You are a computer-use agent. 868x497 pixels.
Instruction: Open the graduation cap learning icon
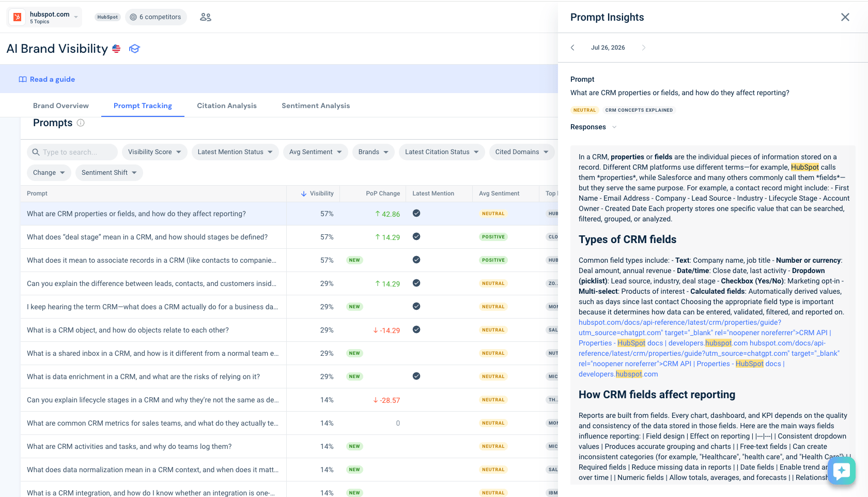(x=134, y=49)
